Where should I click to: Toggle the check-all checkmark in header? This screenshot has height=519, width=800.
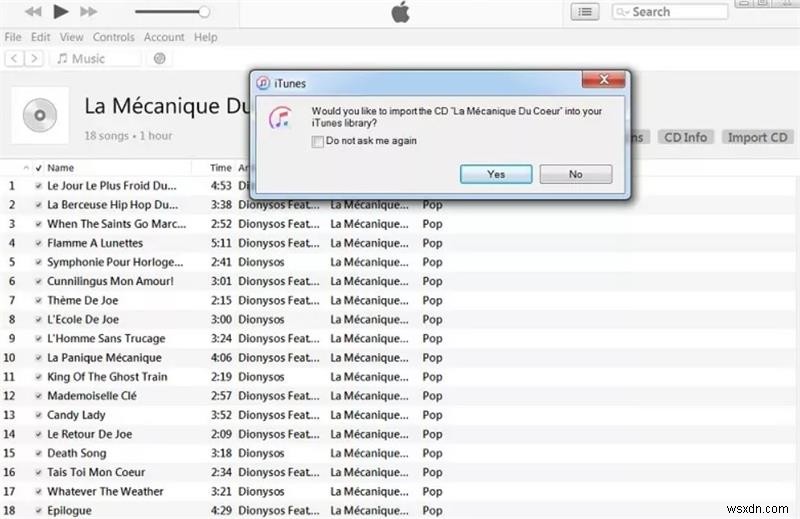(38, 168)
